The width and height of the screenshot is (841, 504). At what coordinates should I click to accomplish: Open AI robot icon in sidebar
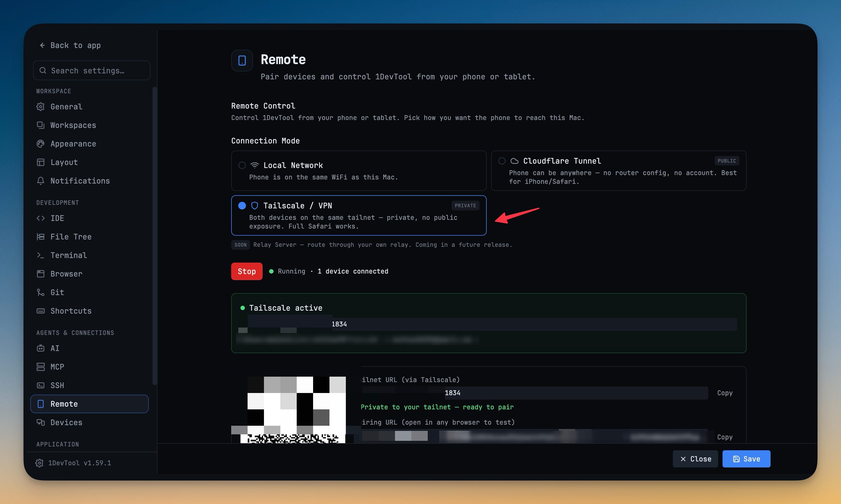(x=40, y=348)
